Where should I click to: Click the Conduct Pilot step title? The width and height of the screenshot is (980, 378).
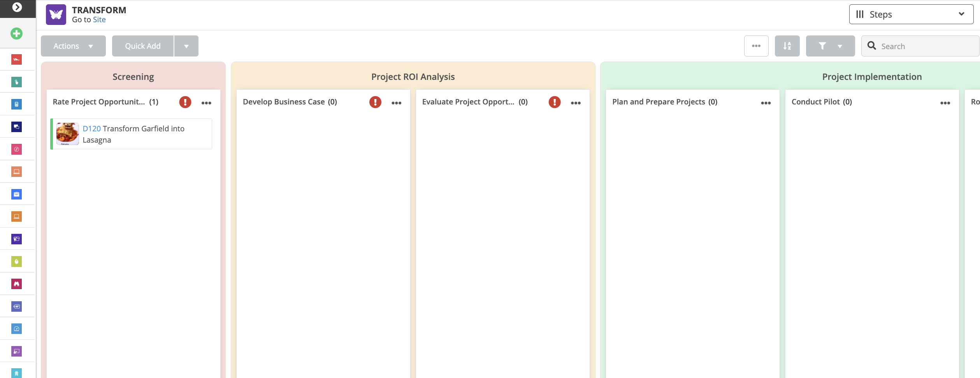click(816, 102)
